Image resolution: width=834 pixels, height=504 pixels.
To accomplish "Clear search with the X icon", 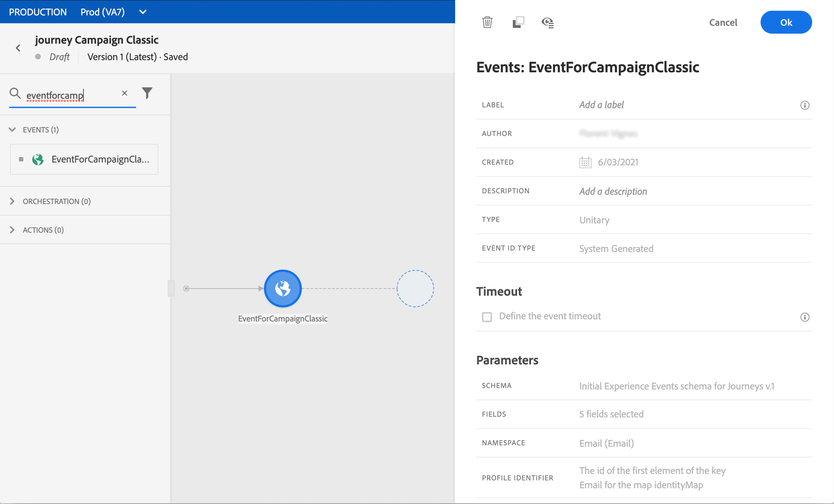I will (125, 93).
